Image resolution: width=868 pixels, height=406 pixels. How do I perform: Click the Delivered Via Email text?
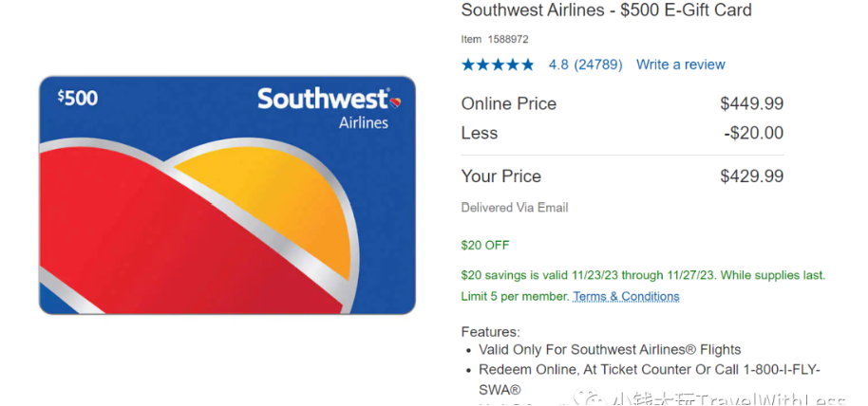tap(515, 208)
